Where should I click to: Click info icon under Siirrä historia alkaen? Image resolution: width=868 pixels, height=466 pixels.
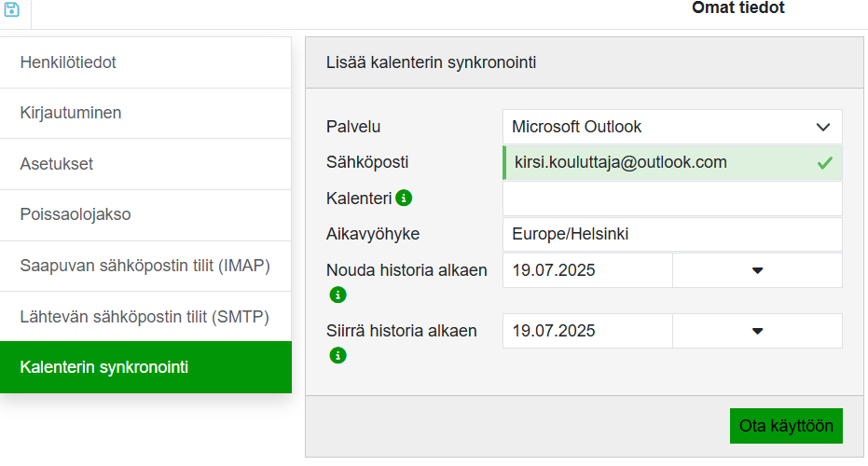click(x=338, y=355)
